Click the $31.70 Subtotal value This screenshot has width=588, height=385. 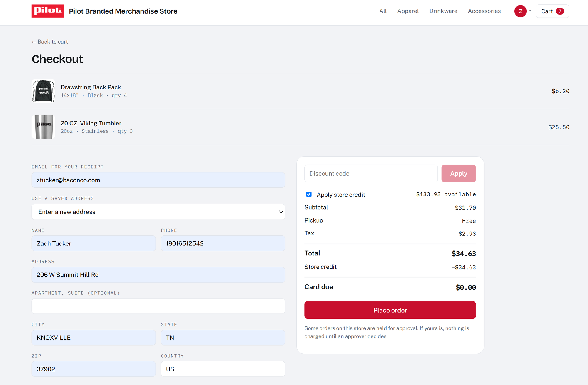point(465,208)
